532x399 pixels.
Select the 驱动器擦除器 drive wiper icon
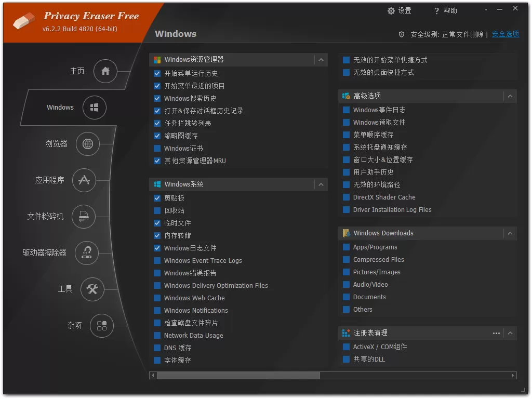point(87,253)
